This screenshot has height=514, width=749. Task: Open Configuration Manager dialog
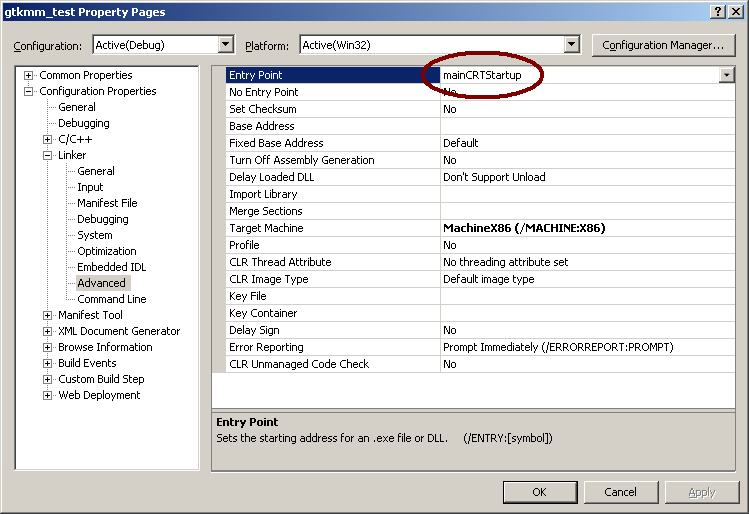[663, 45]
